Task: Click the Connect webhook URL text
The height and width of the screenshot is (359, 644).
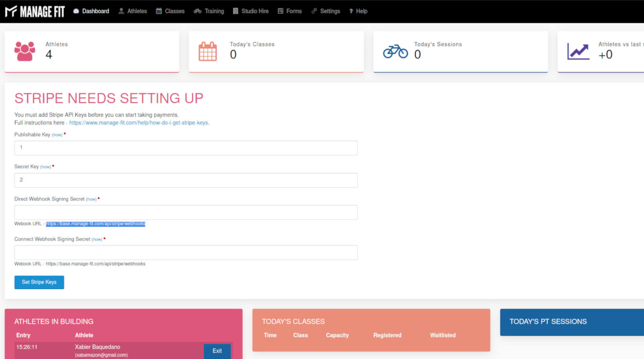Action: (95, 264)
